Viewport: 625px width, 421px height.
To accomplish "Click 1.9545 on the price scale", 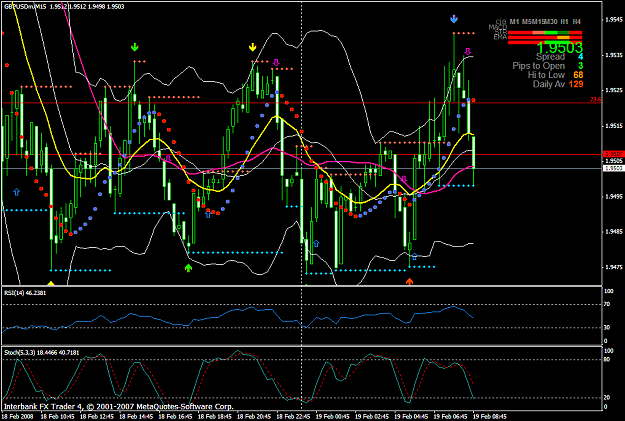I will point(614,19).
